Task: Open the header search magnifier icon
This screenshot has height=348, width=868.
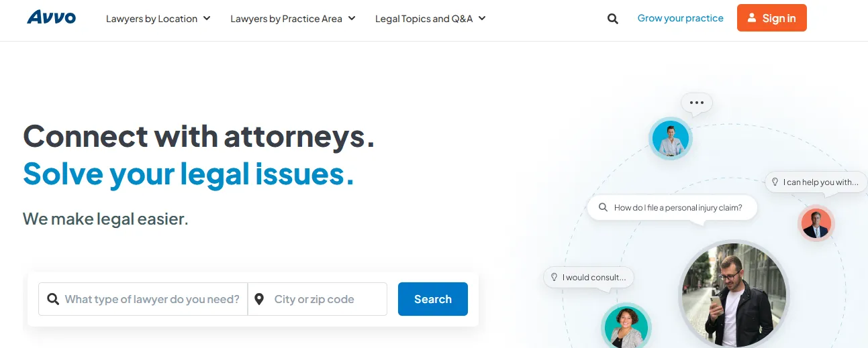Action: tap(612, 19)
